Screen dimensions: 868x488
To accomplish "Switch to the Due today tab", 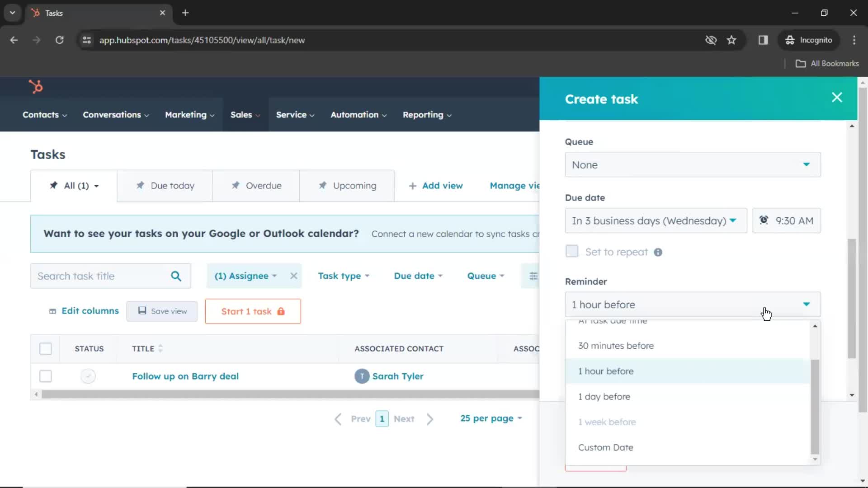I will [x=165, y=185].
